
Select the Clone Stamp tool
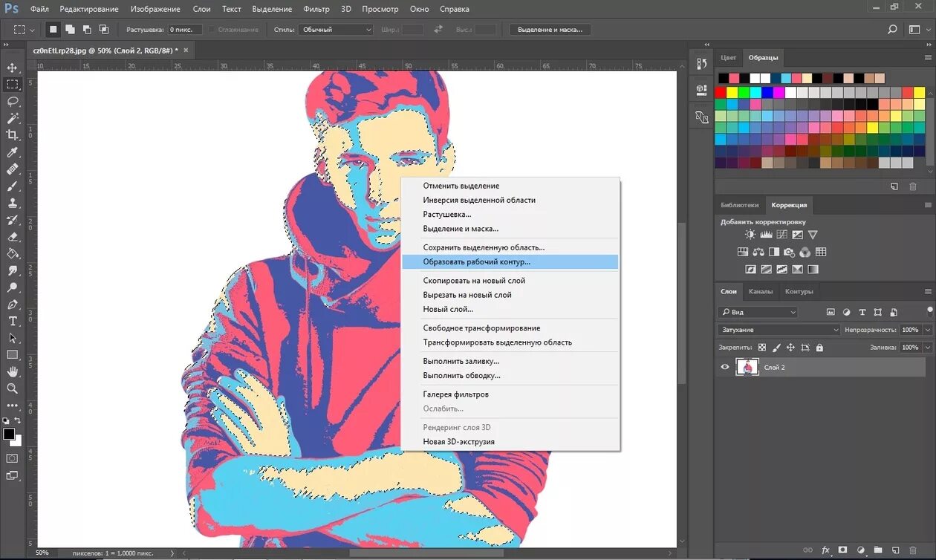[12, 203]
